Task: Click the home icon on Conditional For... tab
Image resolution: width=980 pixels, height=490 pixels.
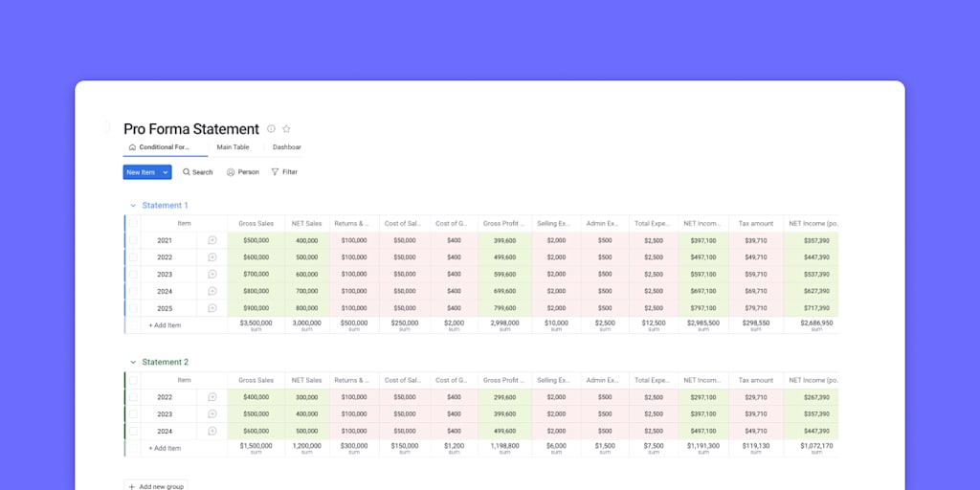Action: coord(132,147)
